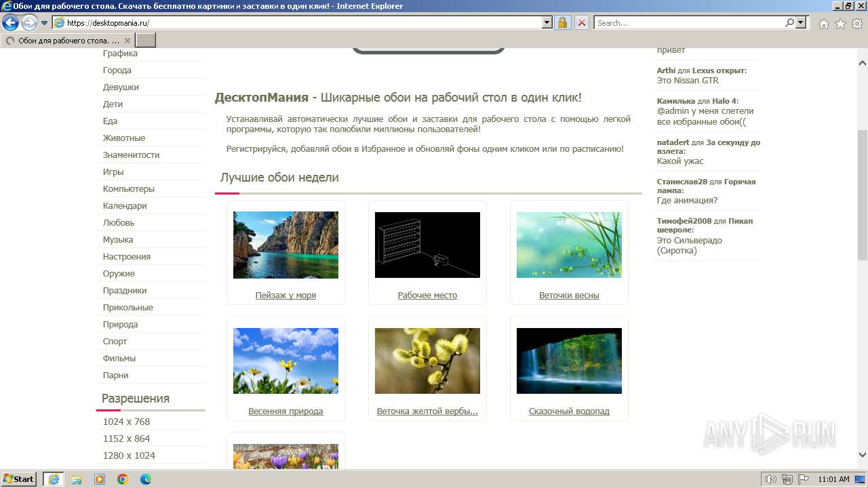Viewport: 868px width, 488px height.
Task: Click the Пейзаж у моря caption link
Action: [x=285, y=296]
